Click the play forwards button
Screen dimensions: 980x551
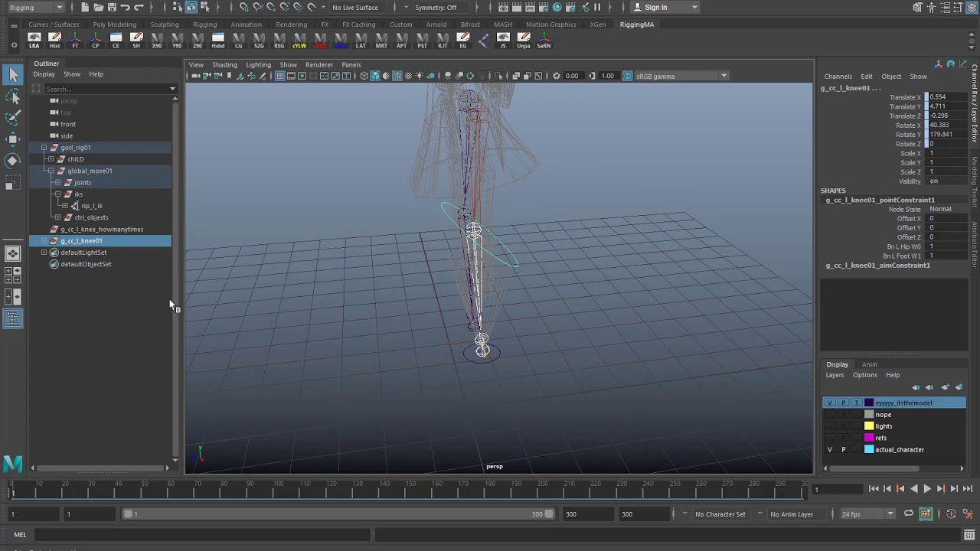pyautogui.click(x=927, y=489)
